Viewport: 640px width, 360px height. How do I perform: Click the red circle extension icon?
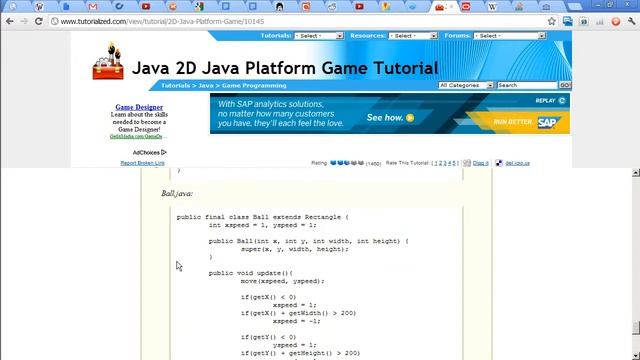point(616,22)
